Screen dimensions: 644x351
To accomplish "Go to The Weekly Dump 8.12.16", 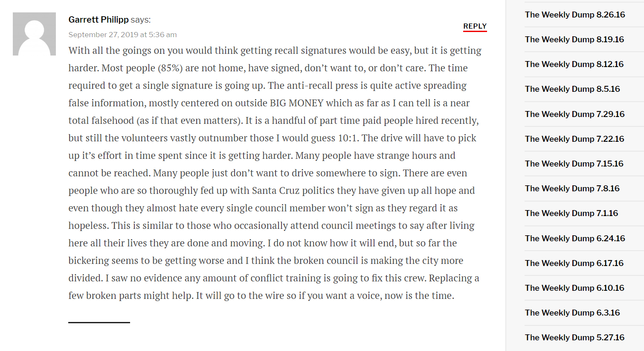I will pyautogui.click(x=574, y=64).
